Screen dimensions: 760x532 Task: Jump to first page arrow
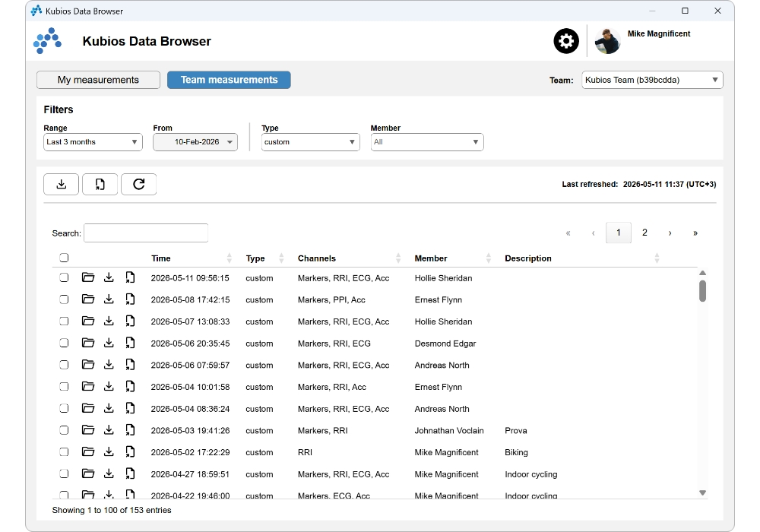(x=568, y=233)
